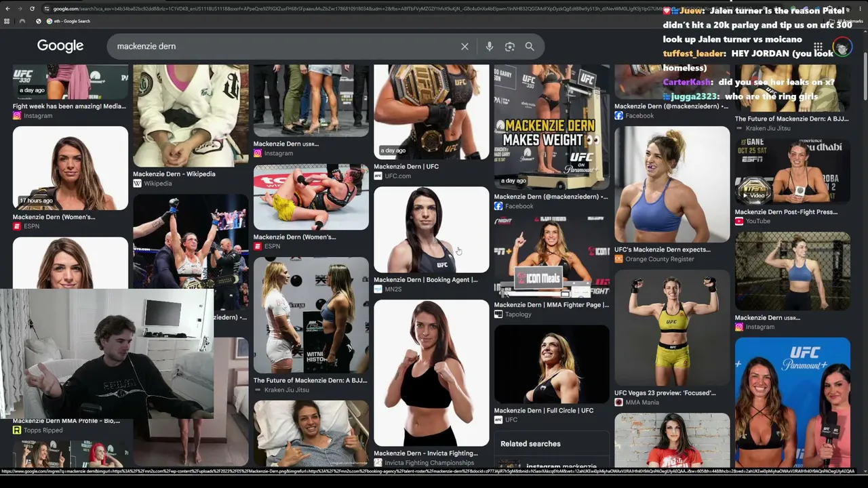The image size is (868, 488).
Task: Open 'Mackenzie Dern | MMA Fighter Page |...' title
Action: (x=552, y=304)
